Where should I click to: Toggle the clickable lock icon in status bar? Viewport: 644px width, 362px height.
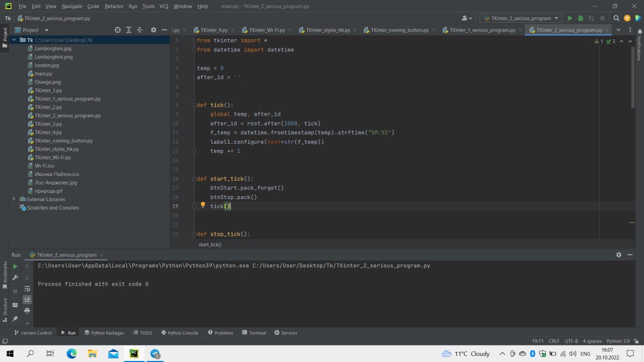(x=636, y=341)
